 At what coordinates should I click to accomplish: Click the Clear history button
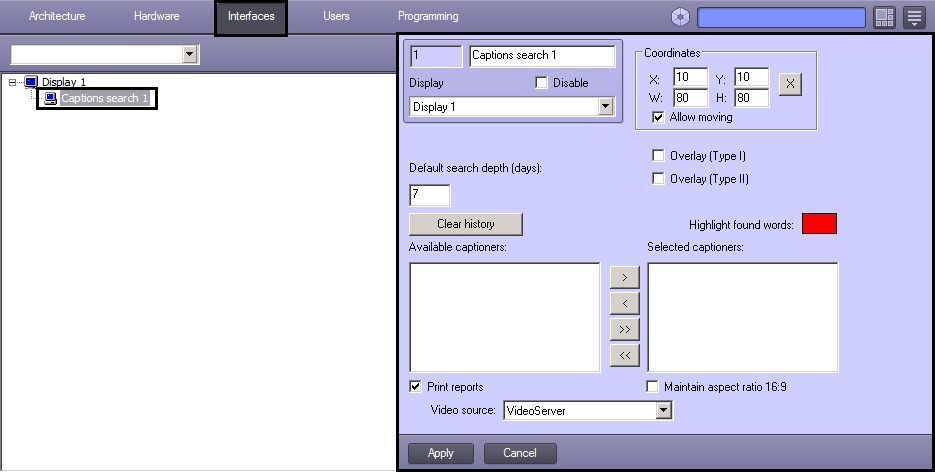(x=466, y=224)
